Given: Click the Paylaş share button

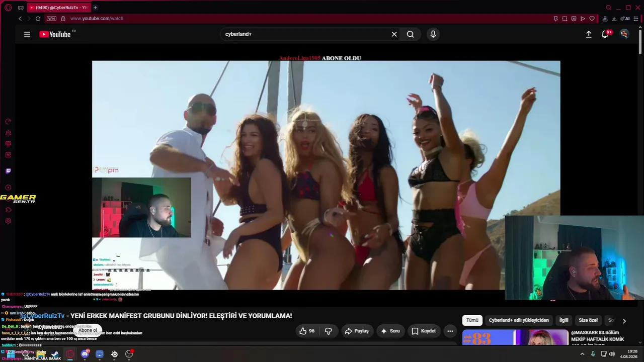Looking at the screenshot, I should point(357,331).
